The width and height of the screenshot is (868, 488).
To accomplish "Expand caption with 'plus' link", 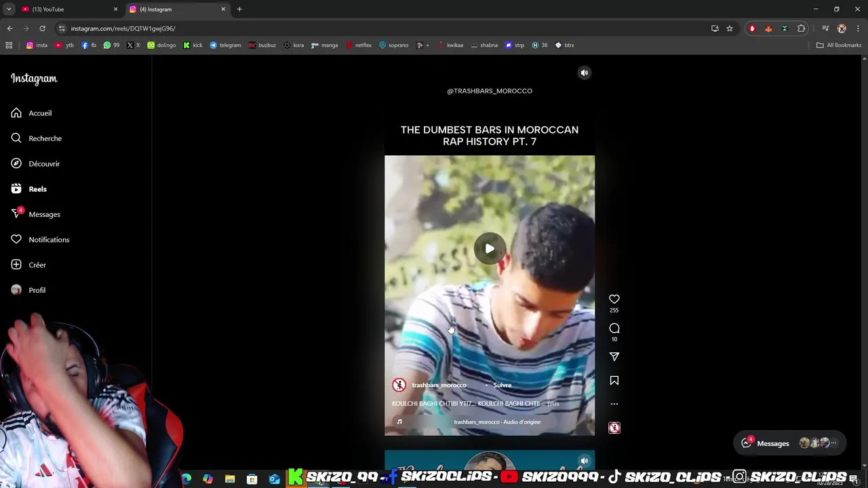I will pyautogui.click(x=553, y=404).
